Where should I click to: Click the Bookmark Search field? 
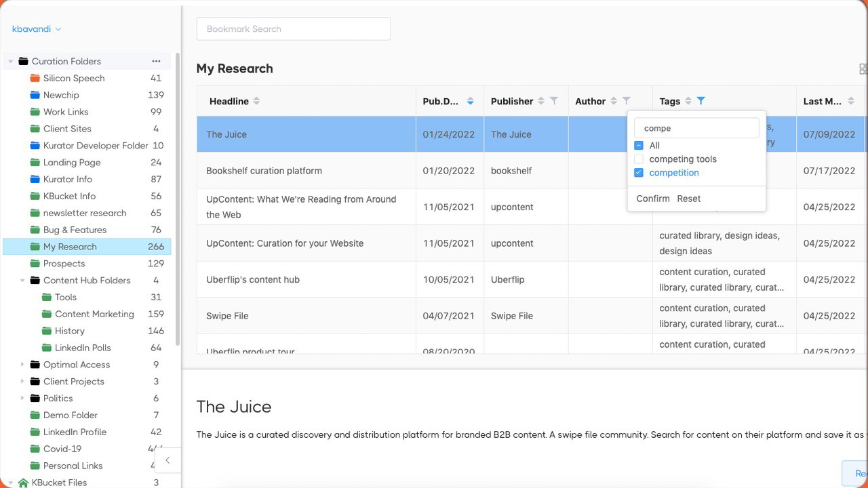pos(294,29)
